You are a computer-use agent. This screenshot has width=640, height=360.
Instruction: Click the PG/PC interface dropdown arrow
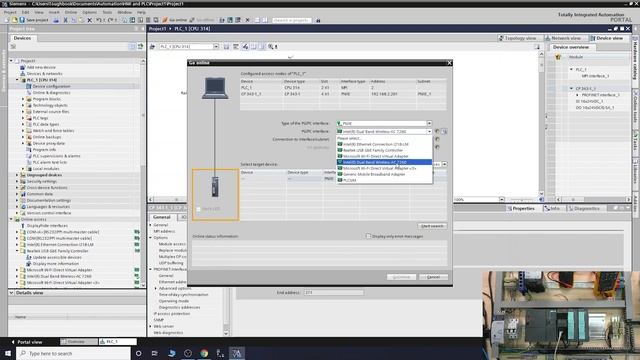[429, 131]
